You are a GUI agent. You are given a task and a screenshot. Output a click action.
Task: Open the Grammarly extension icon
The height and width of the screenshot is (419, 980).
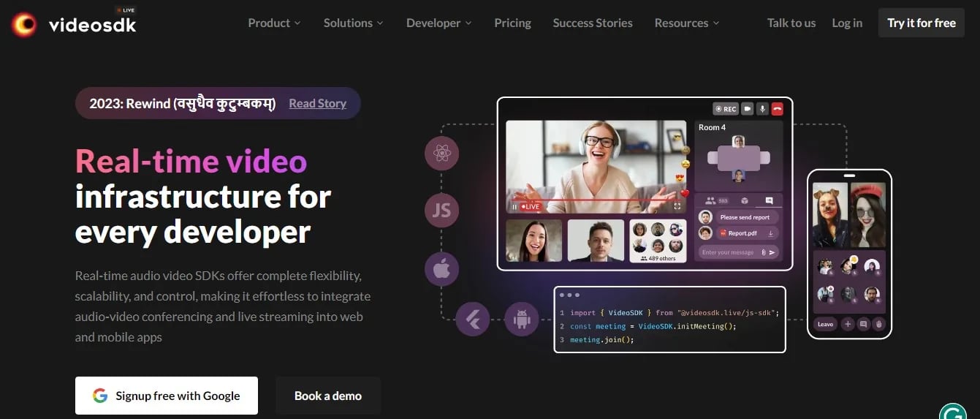pos(952,410)
